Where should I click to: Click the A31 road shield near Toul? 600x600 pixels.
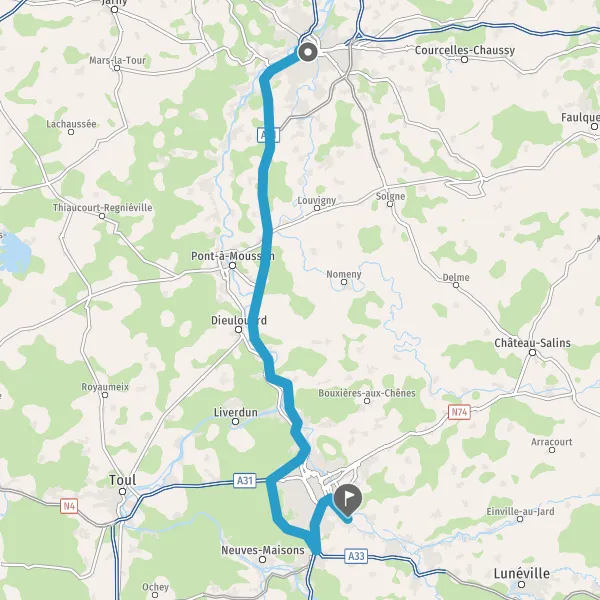pos(245,480)
